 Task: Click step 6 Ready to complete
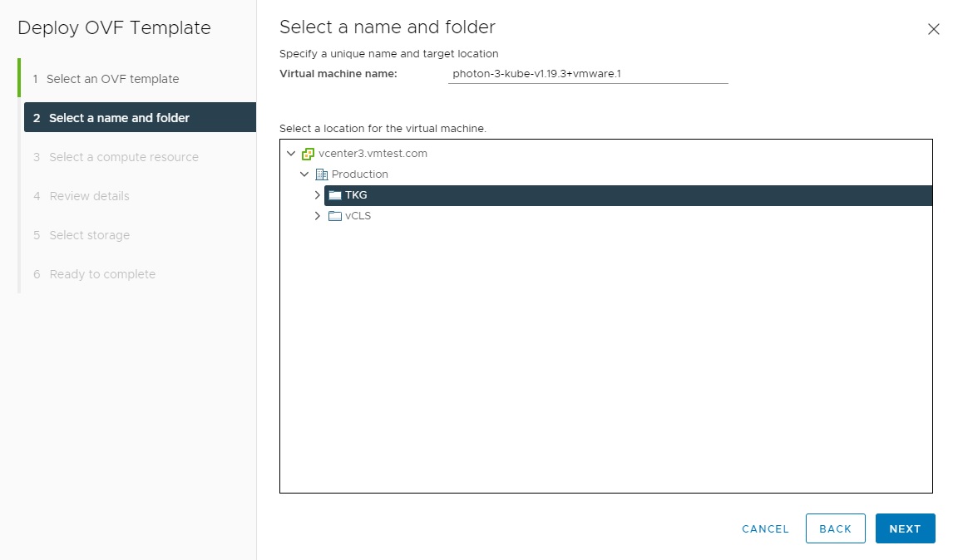point(102,274)
